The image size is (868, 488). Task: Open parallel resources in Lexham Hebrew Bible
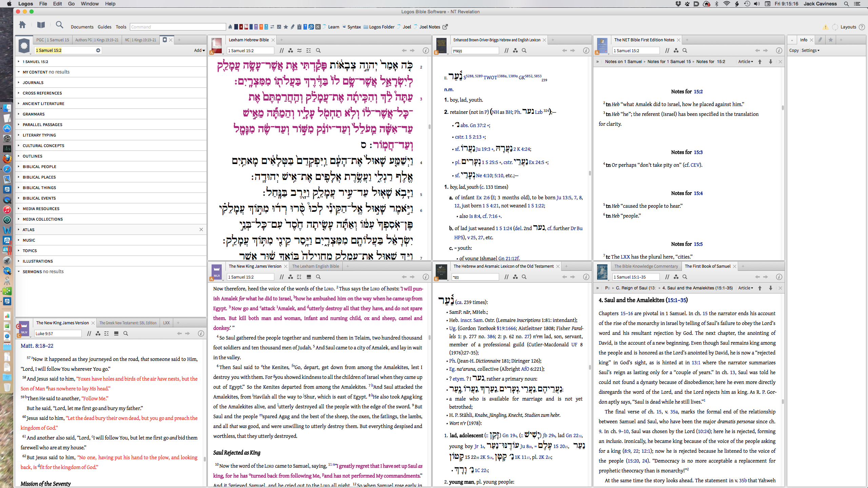(281, 50)
